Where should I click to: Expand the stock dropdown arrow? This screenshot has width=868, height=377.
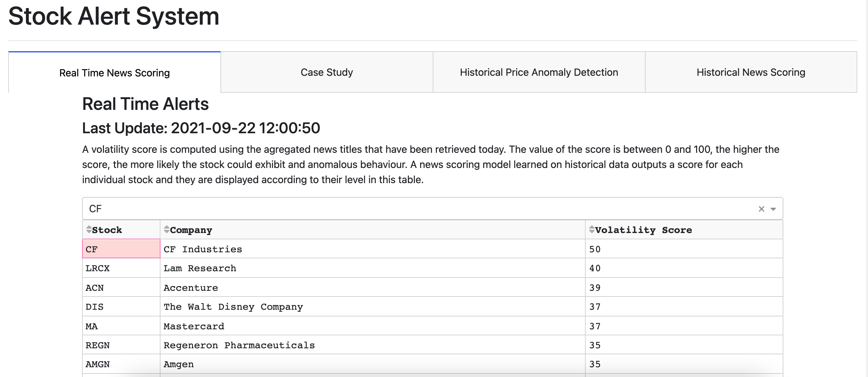(x=773, y=209)
